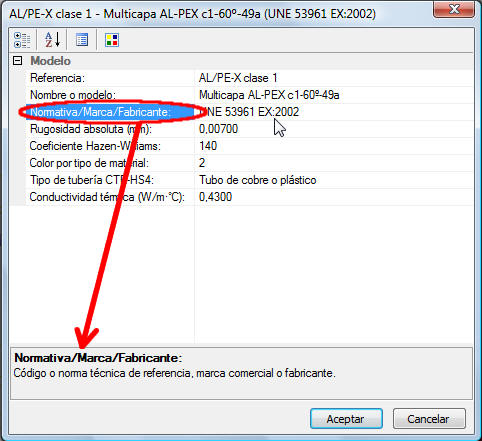The image size is (482, 441).
Task: Click the Aceptar button
Action: (346, 419)
